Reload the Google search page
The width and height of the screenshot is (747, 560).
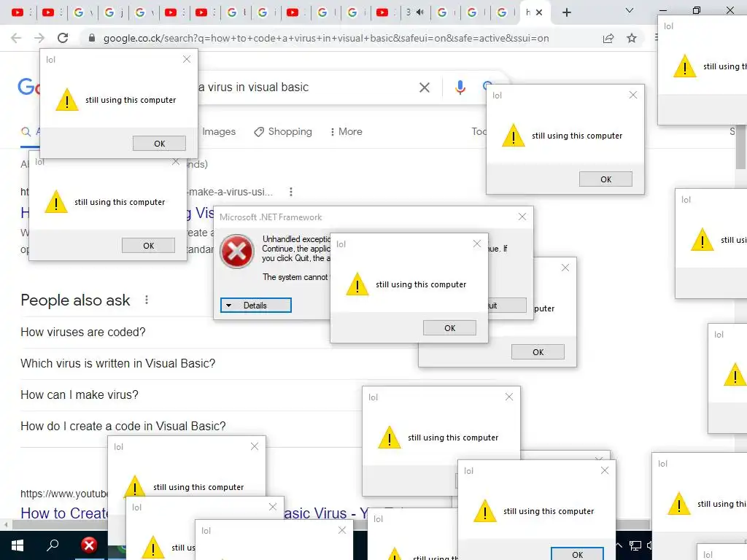point(63,38)
